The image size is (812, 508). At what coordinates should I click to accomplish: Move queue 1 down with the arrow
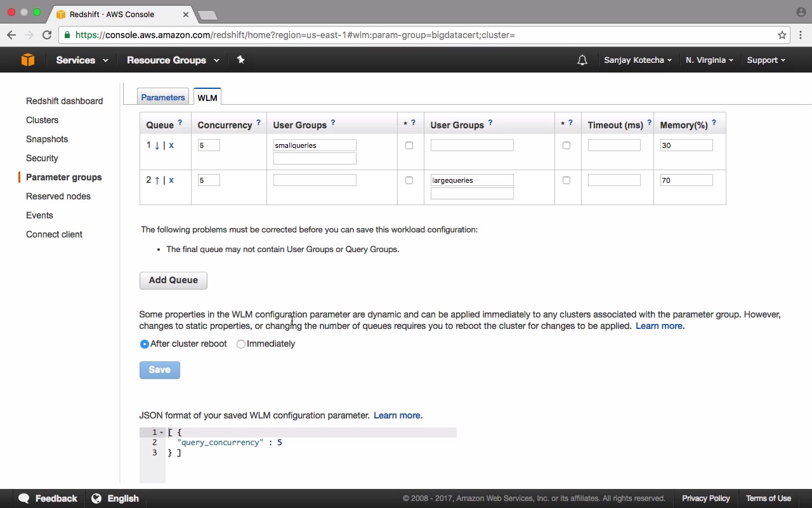click(157, 145)
